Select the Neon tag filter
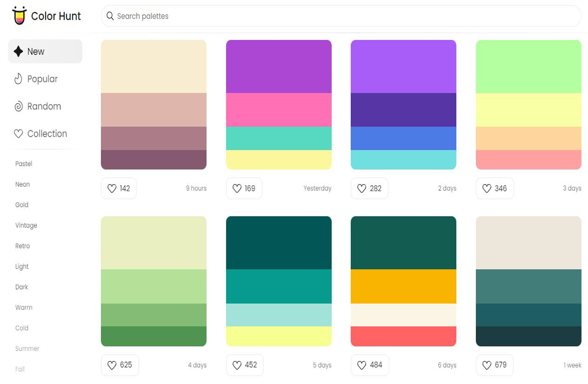This screenshot has height=384, width=588. point(23,184)
